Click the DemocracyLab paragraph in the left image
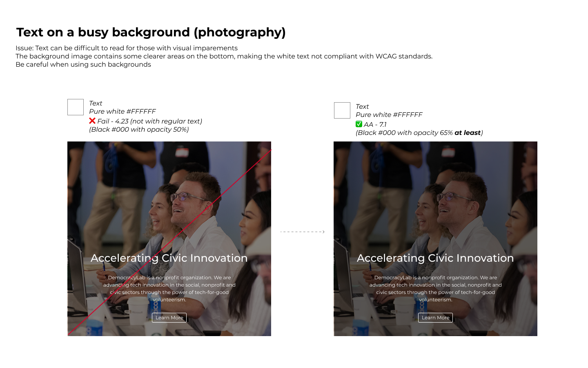588x368 pixels. (169, 288)
